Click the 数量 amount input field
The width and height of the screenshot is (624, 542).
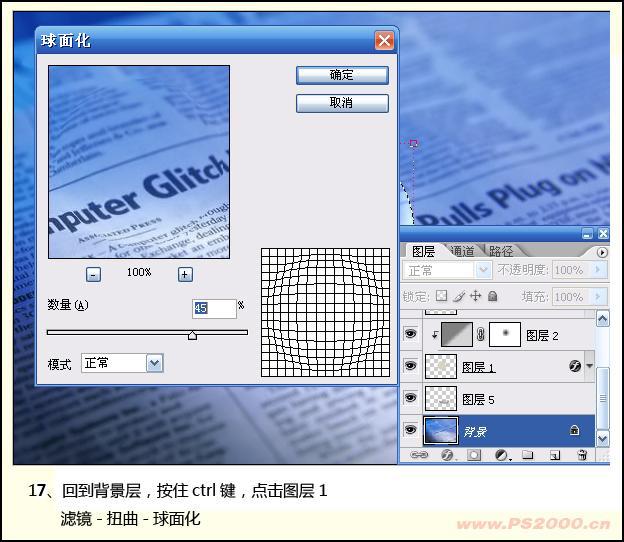pyautogui.click(x=214, y=308)
